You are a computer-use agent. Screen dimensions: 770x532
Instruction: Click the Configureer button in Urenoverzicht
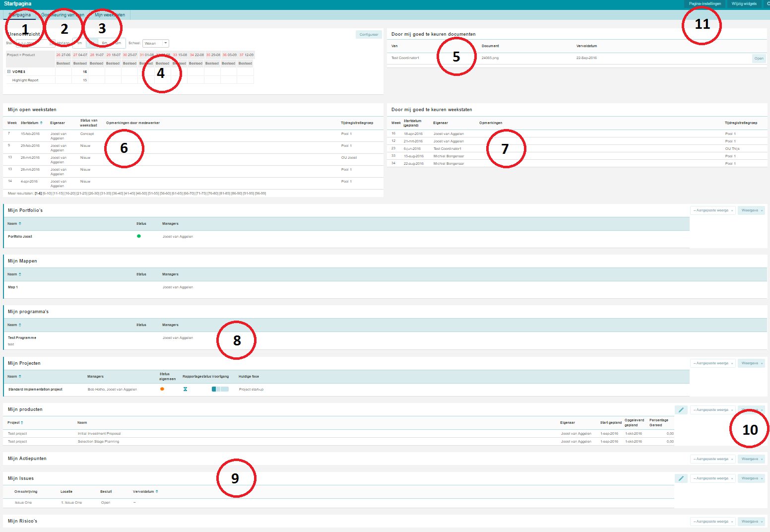(x=369, y=35)
